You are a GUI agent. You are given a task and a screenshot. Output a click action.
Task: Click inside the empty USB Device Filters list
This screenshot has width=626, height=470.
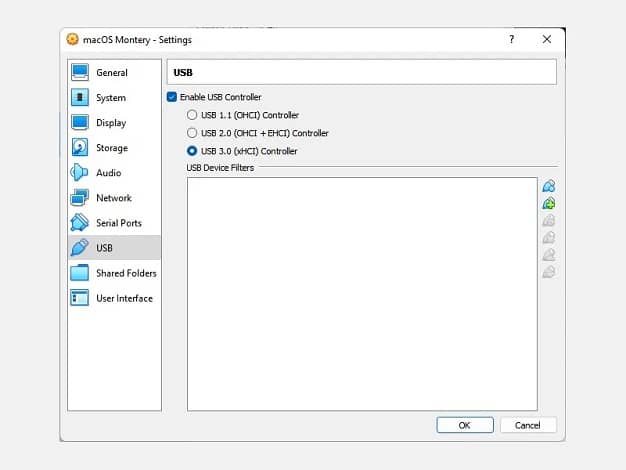[x=362, y=294]
